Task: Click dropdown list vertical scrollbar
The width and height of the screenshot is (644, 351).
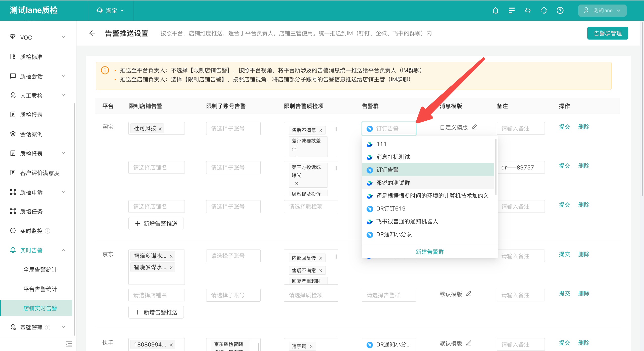Action: point(496,167)
